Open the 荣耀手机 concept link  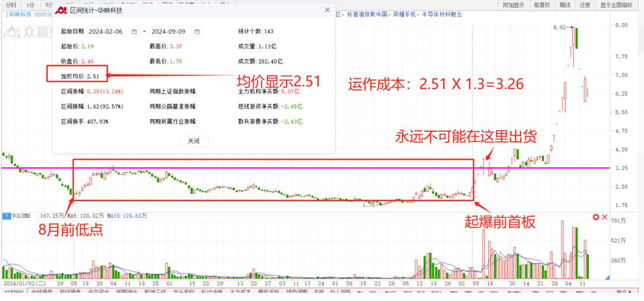pyautogui.click(x=404, y=15)
